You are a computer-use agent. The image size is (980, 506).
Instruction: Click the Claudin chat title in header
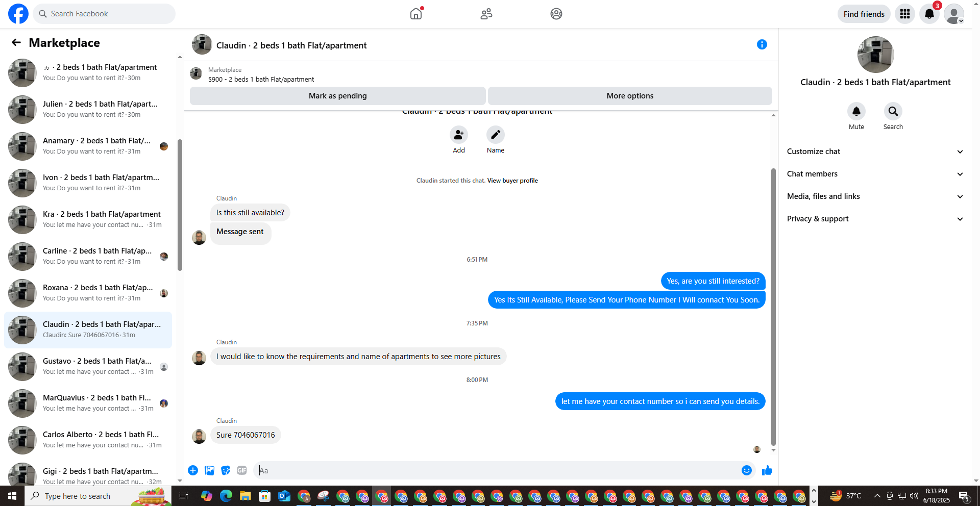(x=291, y=45)
